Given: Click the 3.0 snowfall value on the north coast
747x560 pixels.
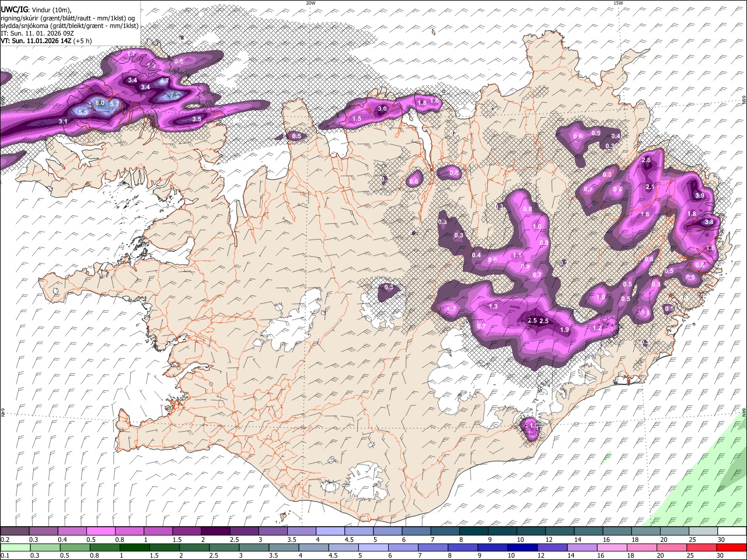Looking at the screenshot, I should (x=382, y=109).
